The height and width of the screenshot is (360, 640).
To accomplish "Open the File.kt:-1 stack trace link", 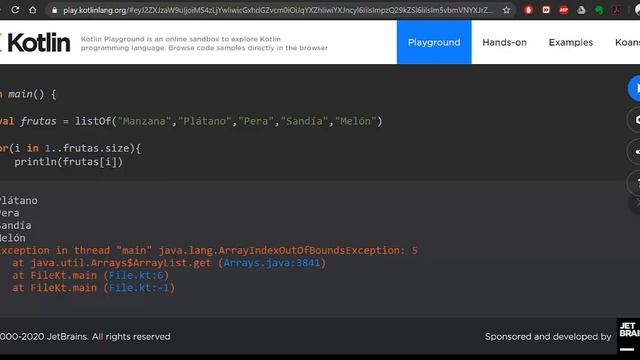I will 139,288.
